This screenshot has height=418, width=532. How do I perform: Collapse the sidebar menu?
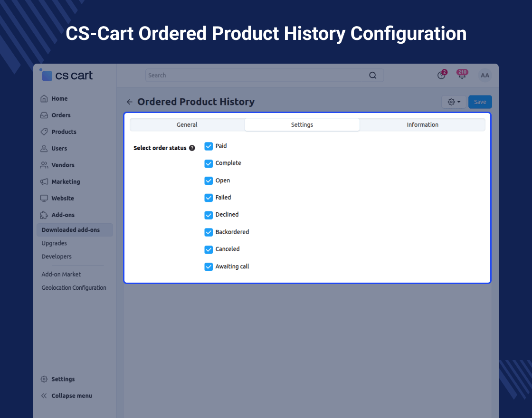tap(66, 396)
